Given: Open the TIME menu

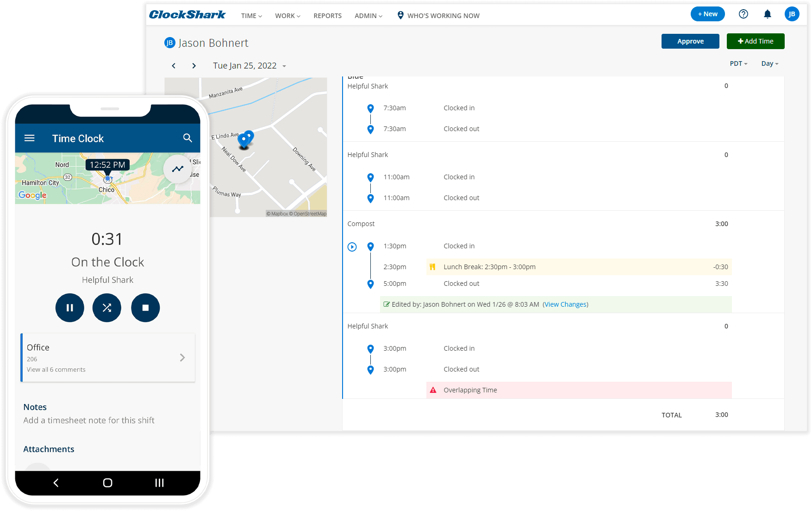Looking at the screenshot, I should click(x=251, y=16).
